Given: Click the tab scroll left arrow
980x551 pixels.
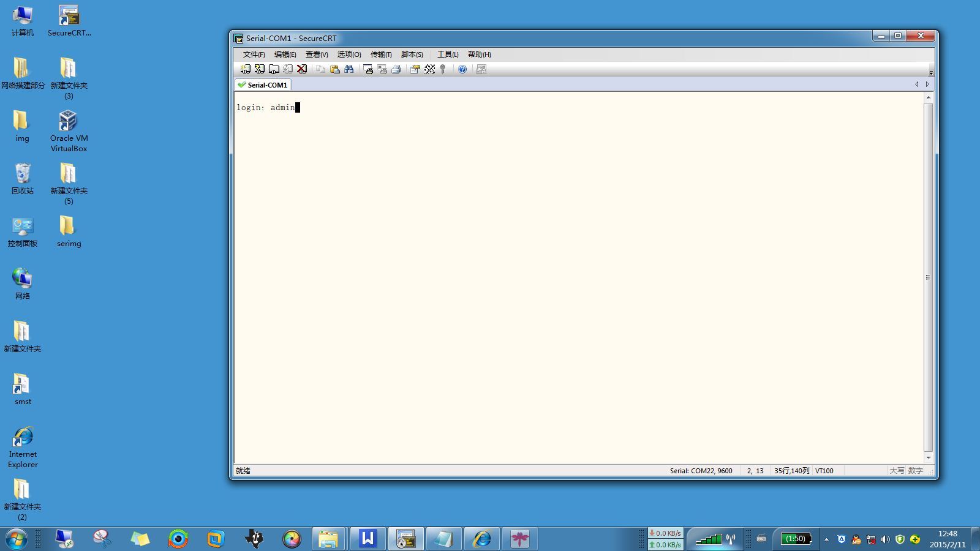Looking at the screenshot, I should [x=917, y=84].
